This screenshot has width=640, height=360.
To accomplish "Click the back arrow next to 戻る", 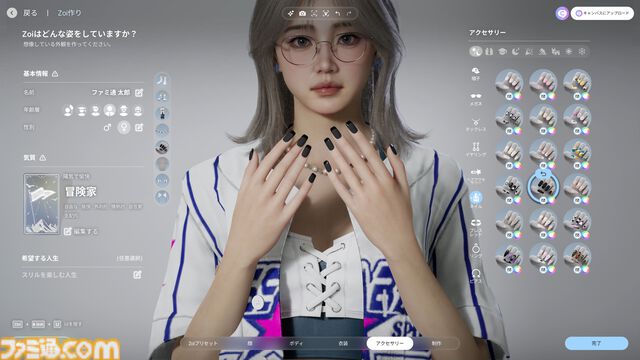I will [x=12, y=13].
